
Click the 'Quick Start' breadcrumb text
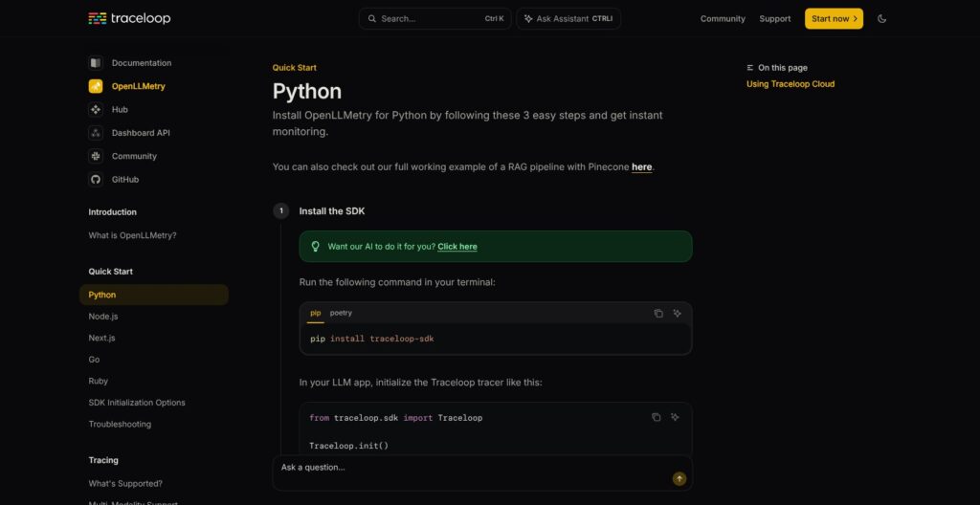[295, 68]
